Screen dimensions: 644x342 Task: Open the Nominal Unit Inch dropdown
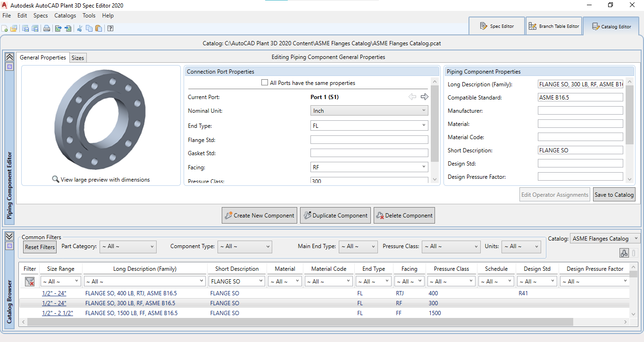point(369,111)
